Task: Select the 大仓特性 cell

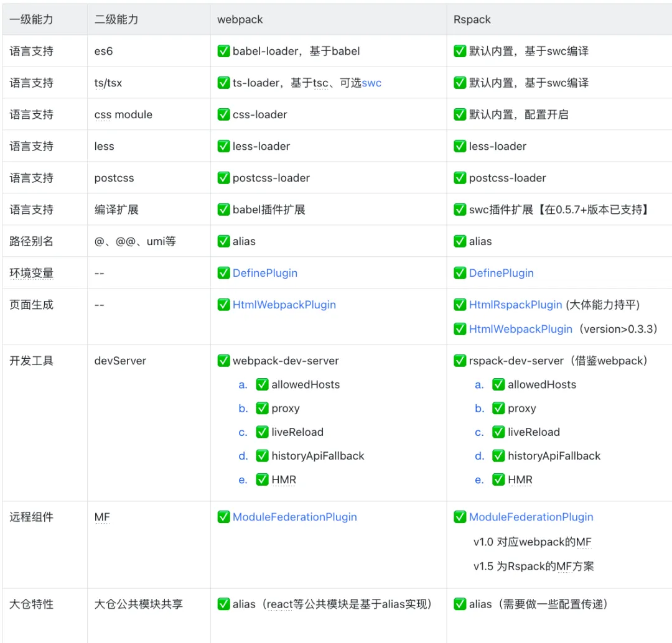Action: pos(45,616)
